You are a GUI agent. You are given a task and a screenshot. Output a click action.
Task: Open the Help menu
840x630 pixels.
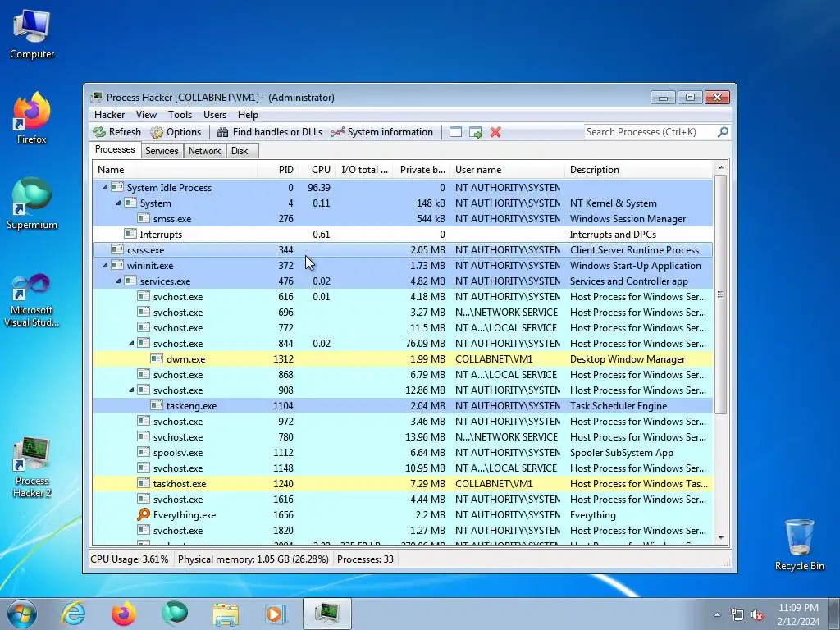click(248, 115)
